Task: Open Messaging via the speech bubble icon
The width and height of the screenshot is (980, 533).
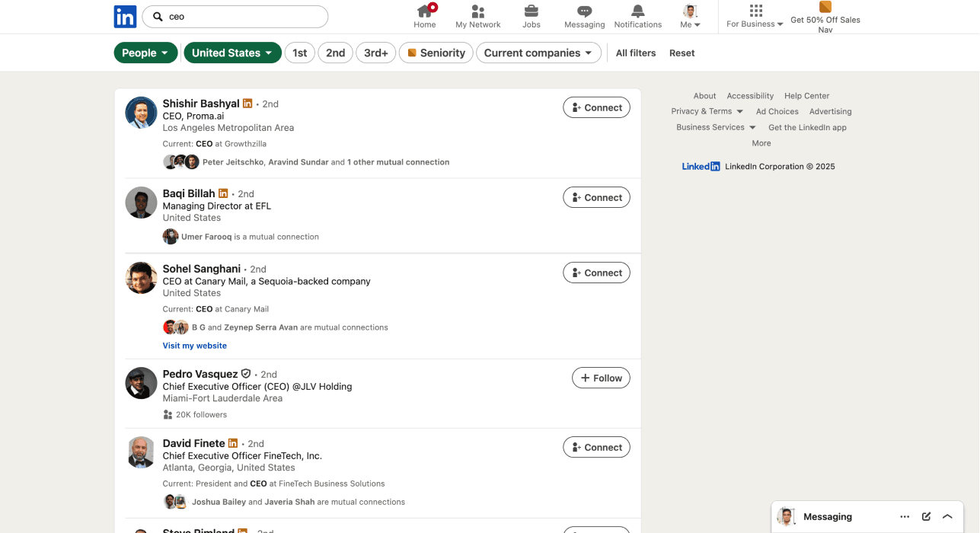Action: [584, 11]
